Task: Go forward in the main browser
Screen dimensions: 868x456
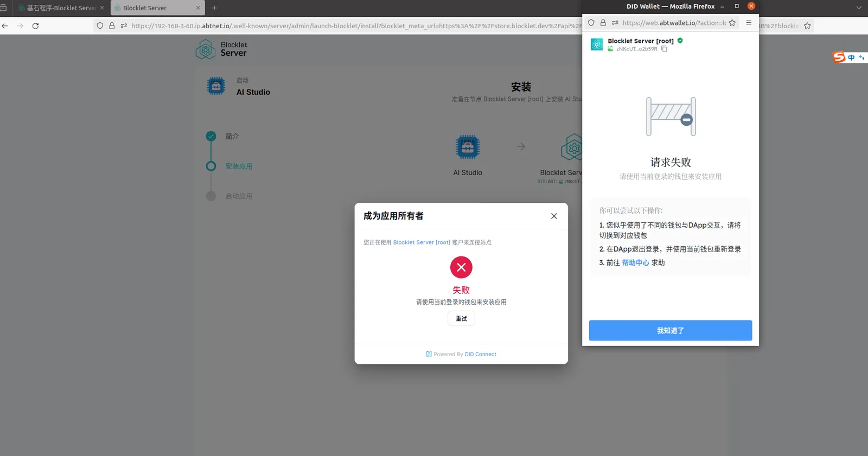Action: click(x=20, y=25)
